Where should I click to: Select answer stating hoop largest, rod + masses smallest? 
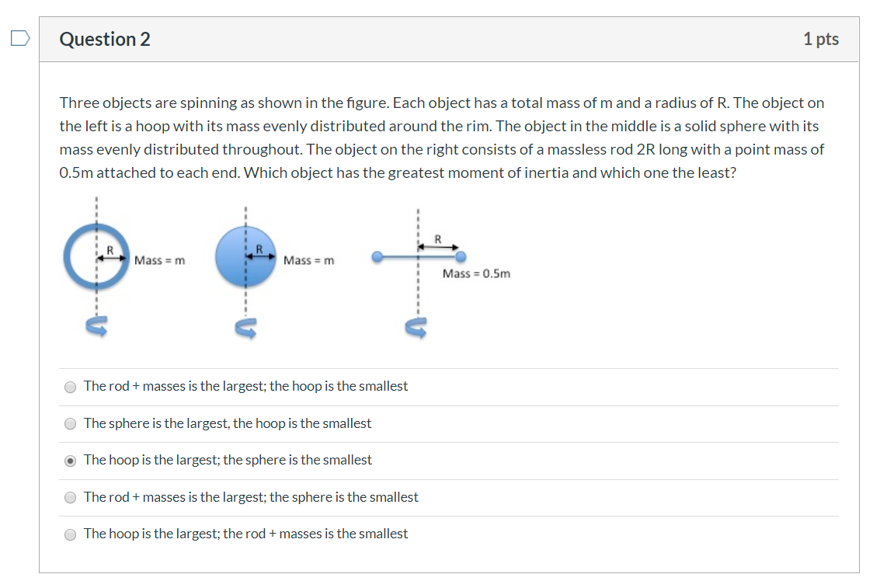[70, 534]
